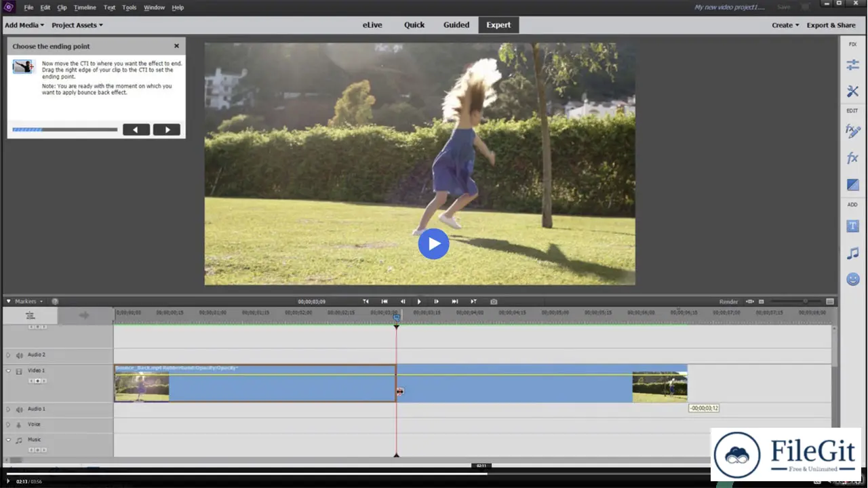Open the Titles and Text panel icon
This screenshot has width=868, height=488.
(852, 226)
